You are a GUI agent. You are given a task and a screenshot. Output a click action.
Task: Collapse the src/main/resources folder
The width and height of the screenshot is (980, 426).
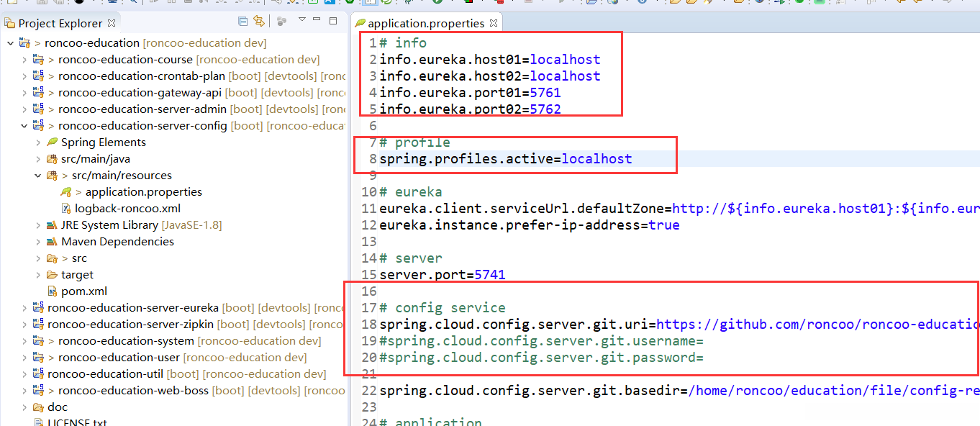point(37,176)
